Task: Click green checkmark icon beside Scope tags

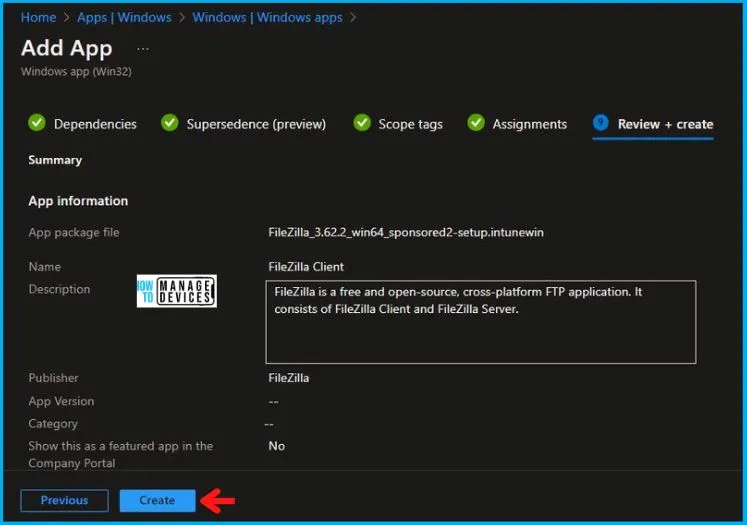Action: tap(362, 123)
